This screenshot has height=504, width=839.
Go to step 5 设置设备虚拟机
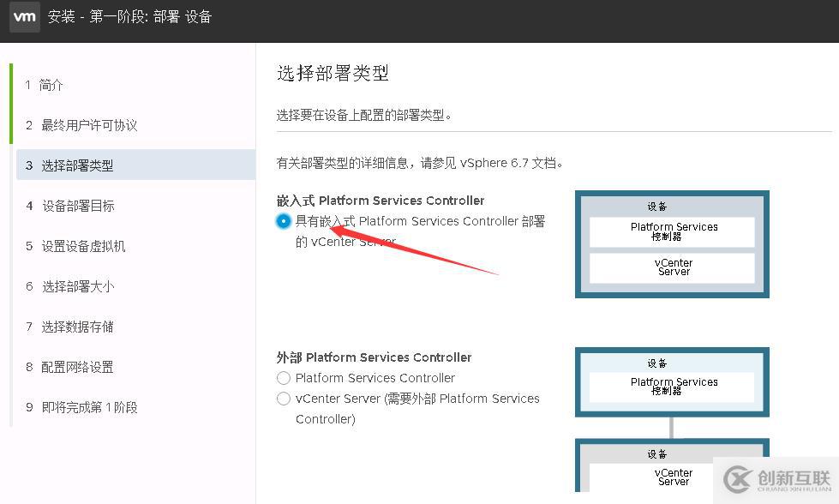click(83, 246)
